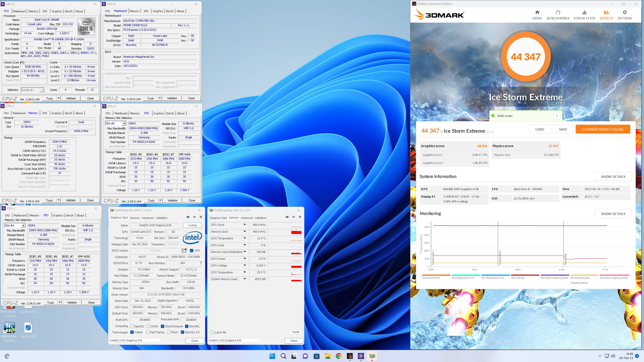Viewport: 644px width, 362px height.
Task: Expand GPU Temperature sensor dropdown
Action: tap(245, 238)
